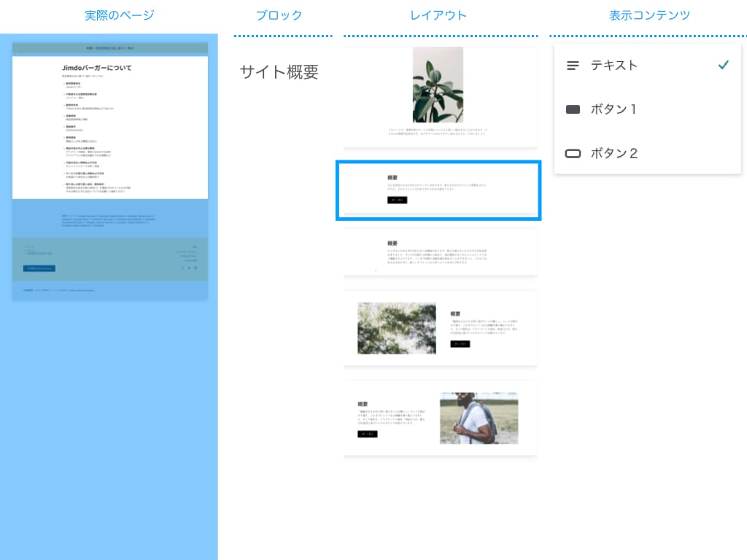Click the Jimdoバーガーについて page heading
Image resolution: width=747 pixels, height=560 pixels.
tap(97, 68)
